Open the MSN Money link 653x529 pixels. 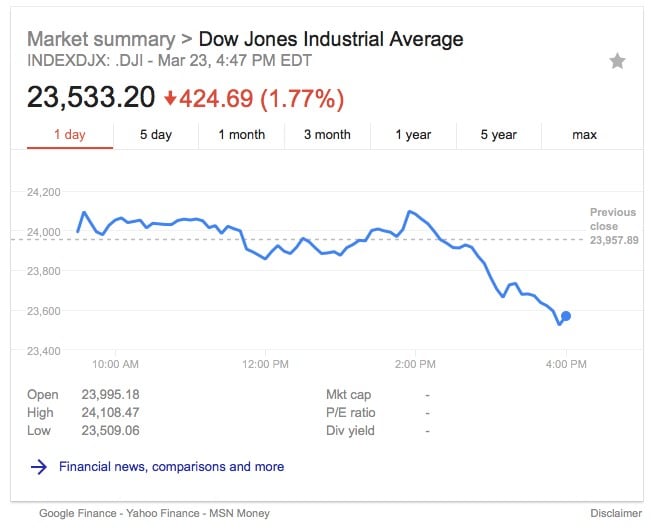238,514
